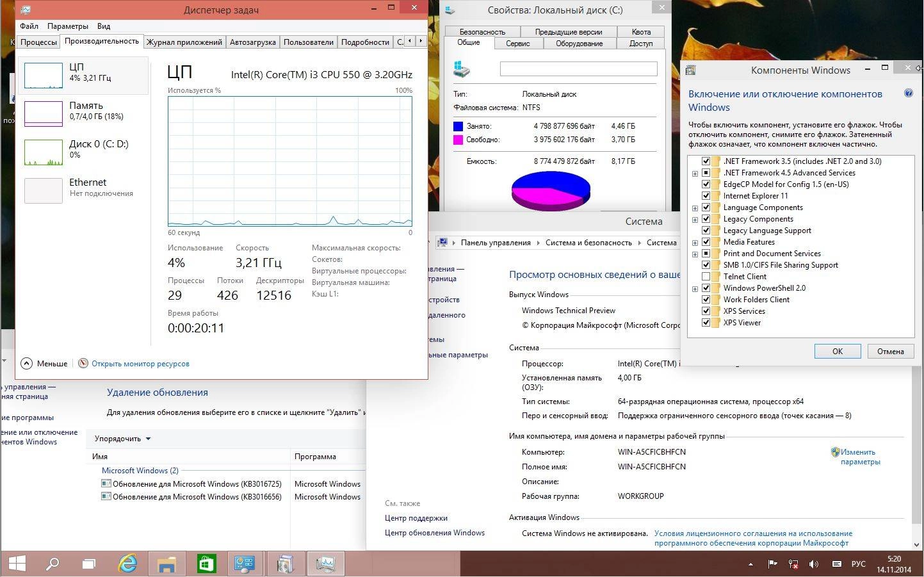Open Windows Store from taskbar
924x577 pixels.
pos(206,564)
